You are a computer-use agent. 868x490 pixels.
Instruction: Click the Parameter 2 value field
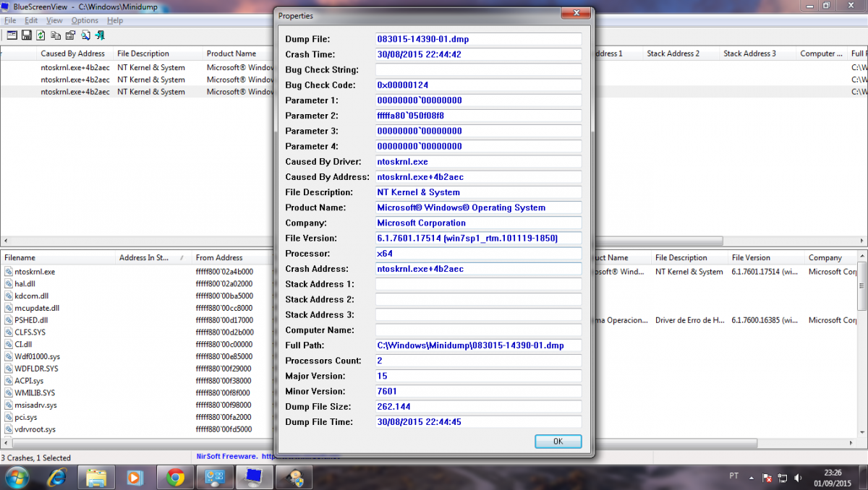478,116
